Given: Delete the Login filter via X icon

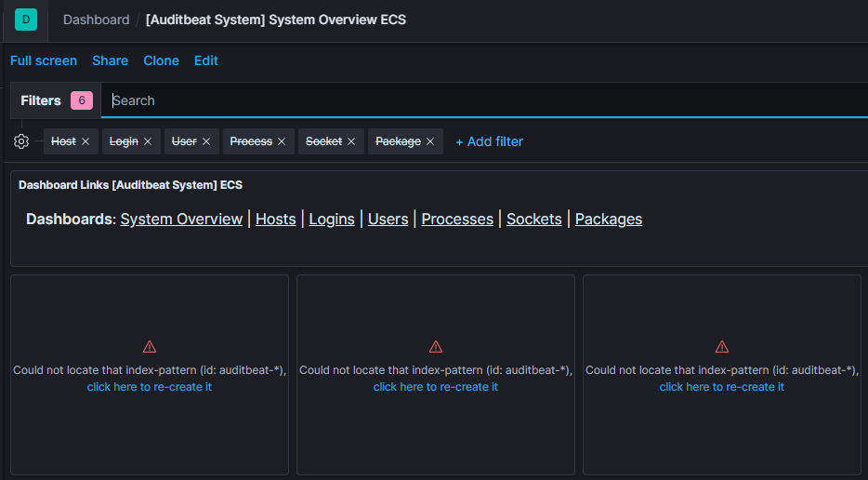Looking at the screenshot, I should pos(148,141).
